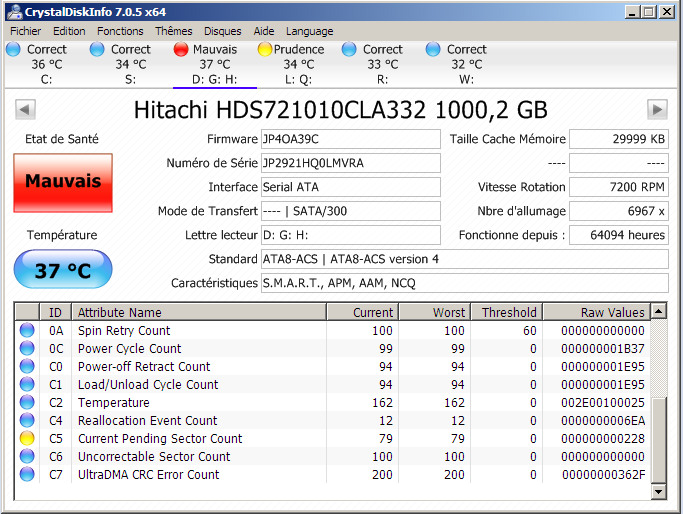Click status orb of Uncorrectable Sector Count row
This screenshot has width=683, height=514.
(27, 456)
